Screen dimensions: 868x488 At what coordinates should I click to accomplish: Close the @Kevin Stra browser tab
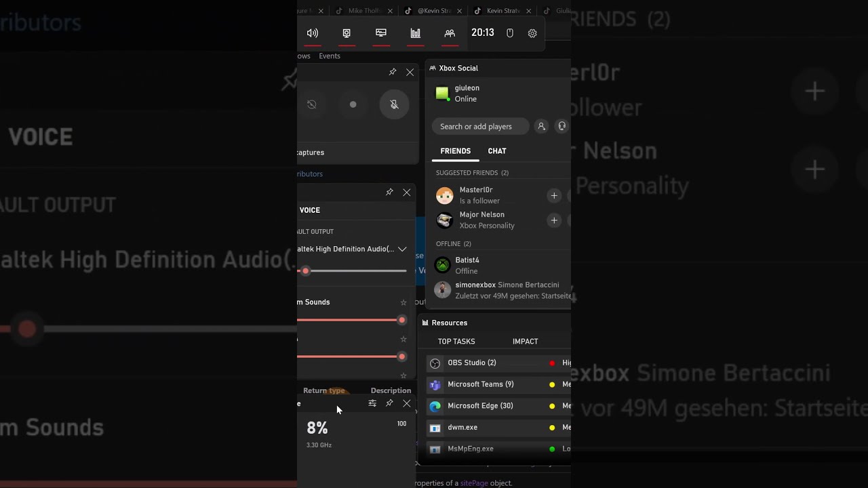[459, 11]
